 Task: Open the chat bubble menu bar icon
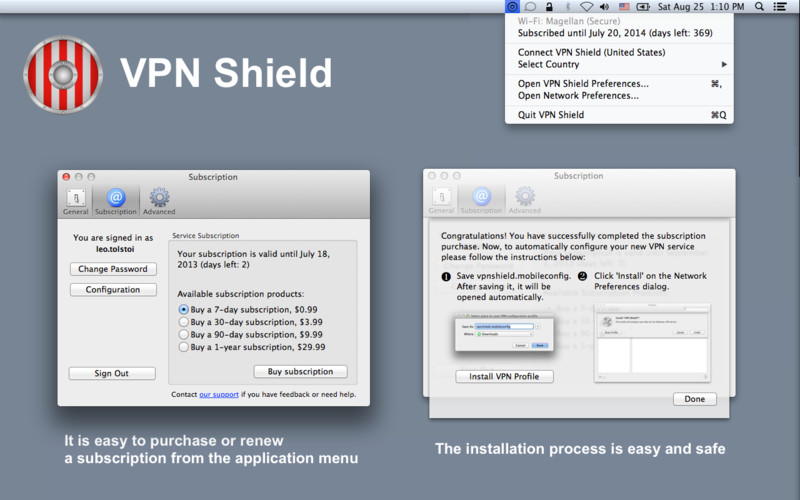[531, 7]
